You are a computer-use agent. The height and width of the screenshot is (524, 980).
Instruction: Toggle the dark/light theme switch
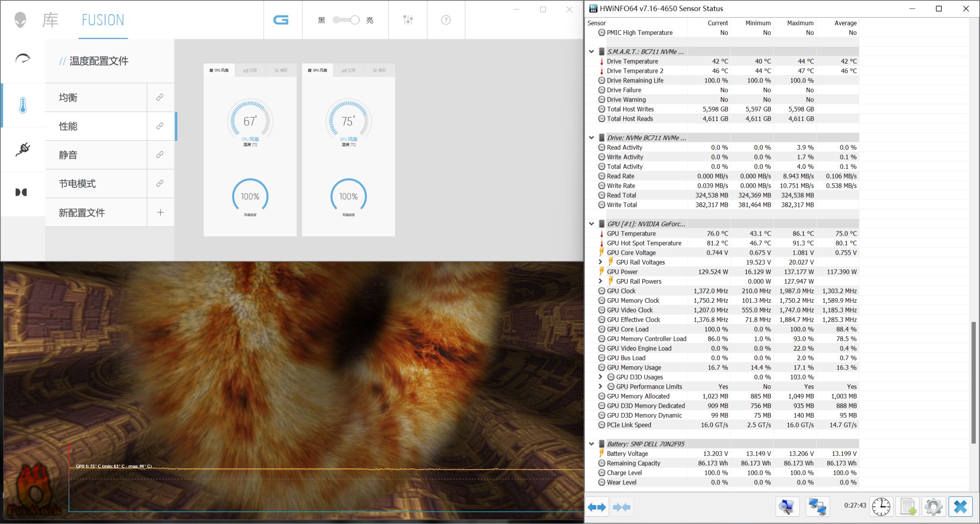(346, 20)
